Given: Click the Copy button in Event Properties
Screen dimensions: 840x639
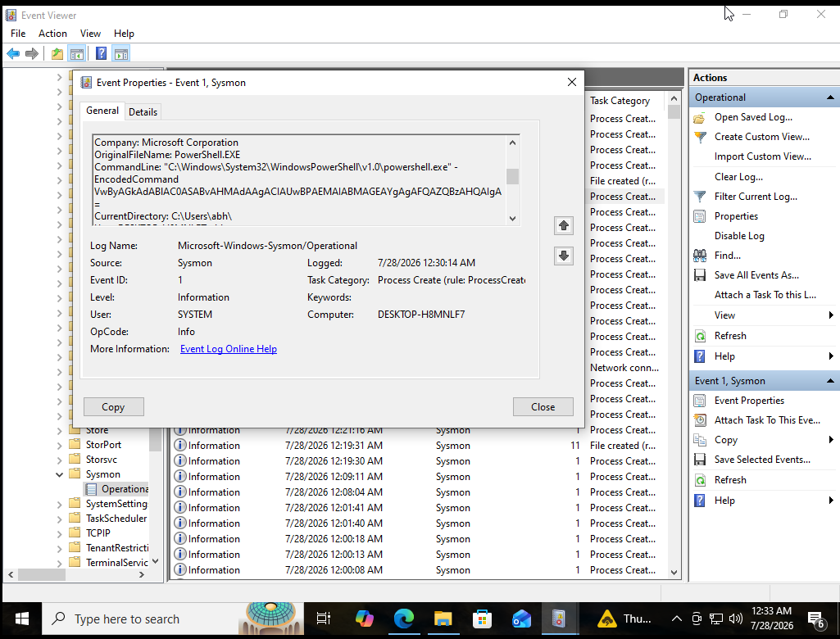Looking at the screenshot, I should click(114, 407).
